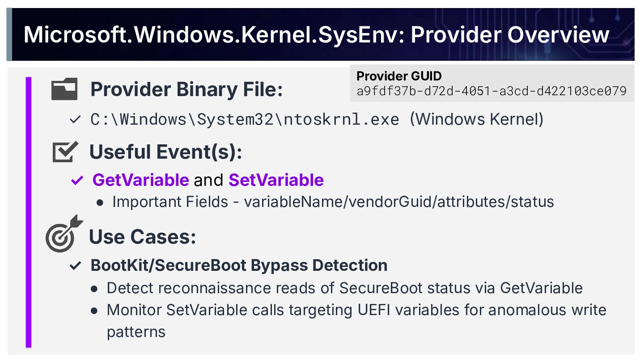This screenshot has width=644, height=362.
Task: Click the purple SetVariable text
Action: coord(276,180)
